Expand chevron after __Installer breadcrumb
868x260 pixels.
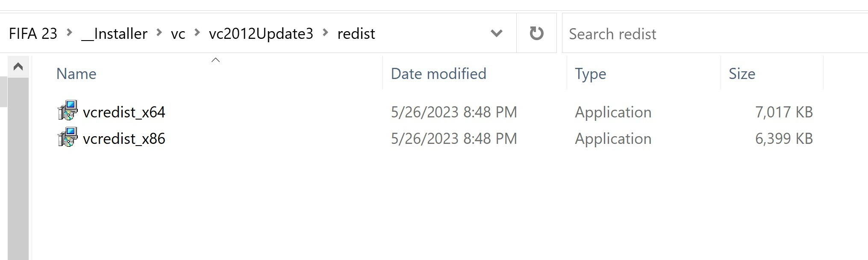(x=159, y=32)
